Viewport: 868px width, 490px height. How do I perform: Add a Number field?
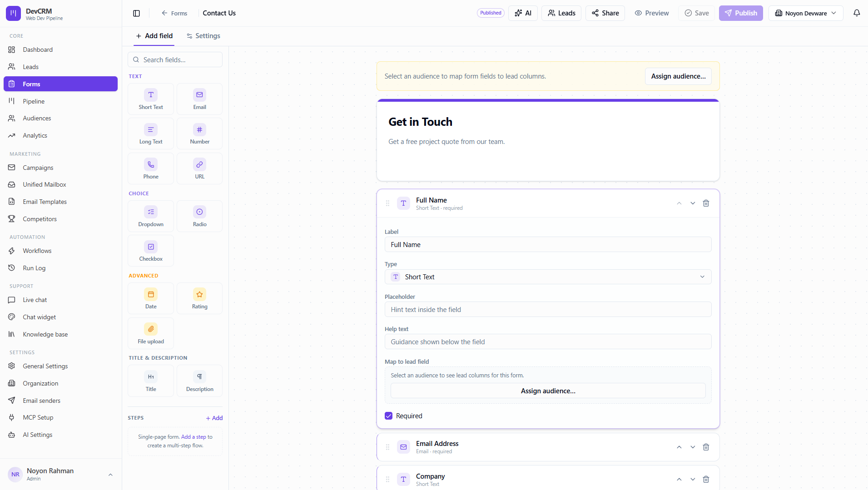coord(199,134)
